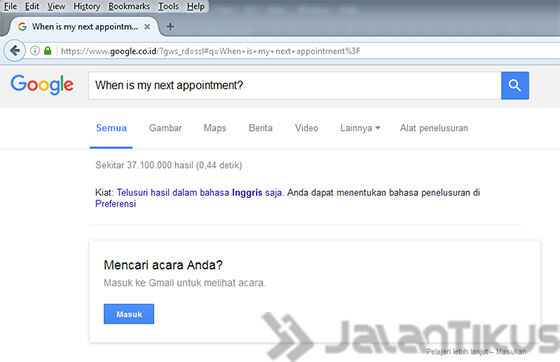Switch to the Gambar tab

click(165, 128)
